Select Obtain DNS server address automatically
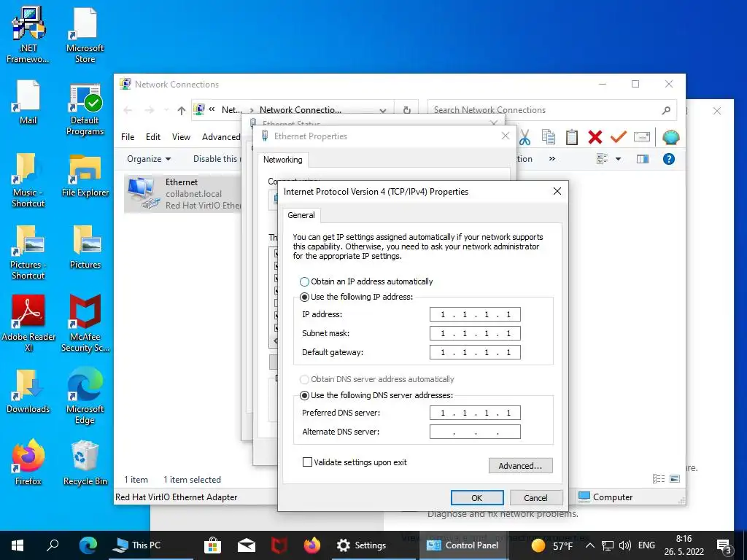The image size is (747, 560). pos(304,379)
